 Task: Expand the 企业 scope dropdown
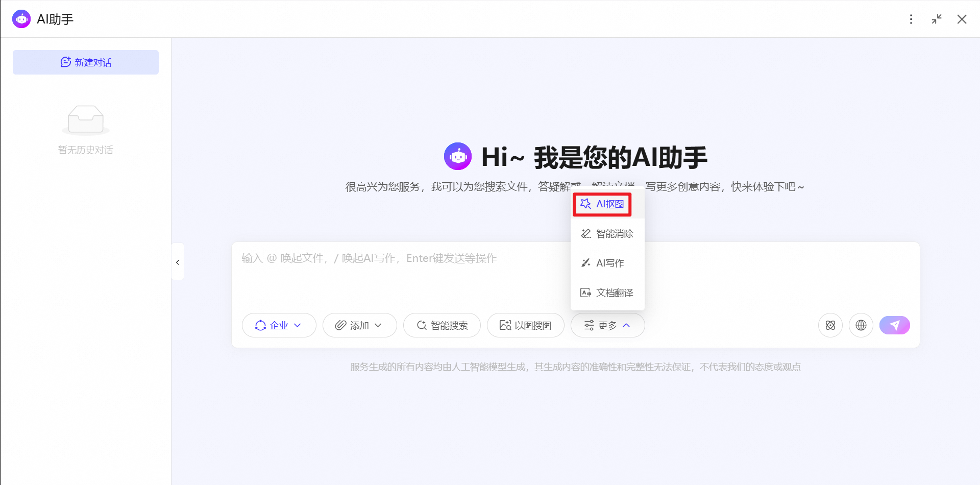click(x=279, y=325)
